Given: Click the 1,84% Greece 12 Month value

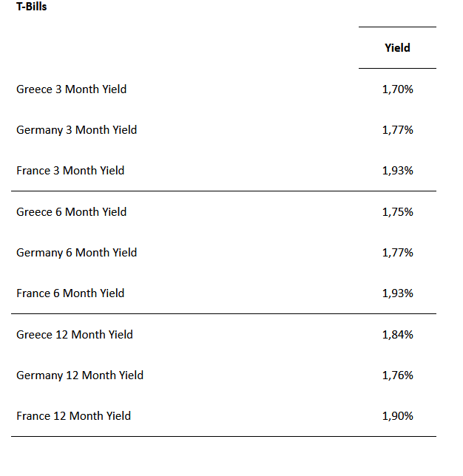Looking at the screenshot, I should [x=397, y=335].
